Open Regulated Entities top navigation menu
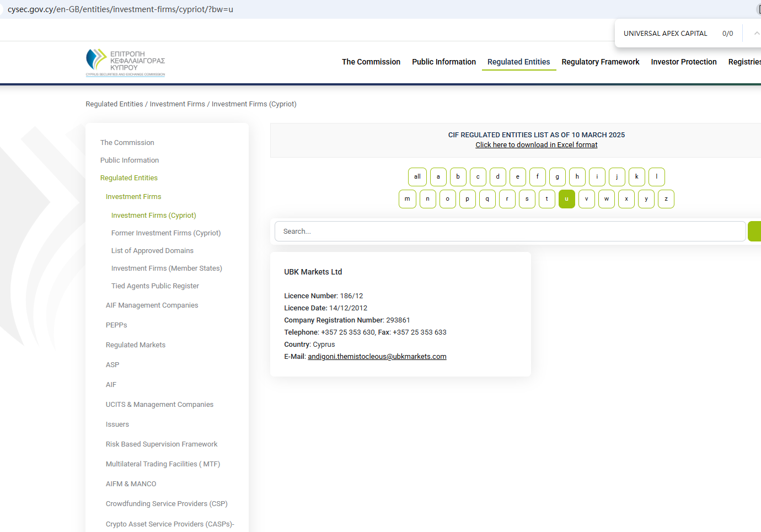 (x=519, y=62)
